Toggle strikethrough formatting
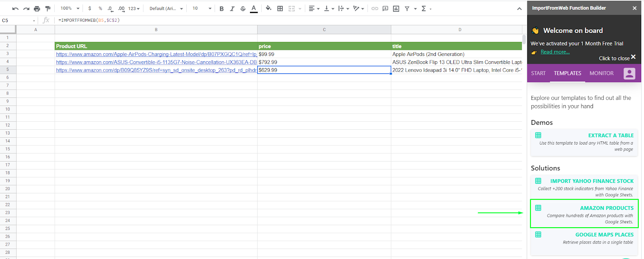This screenshot has height=259, width=644. coord(243,8)
